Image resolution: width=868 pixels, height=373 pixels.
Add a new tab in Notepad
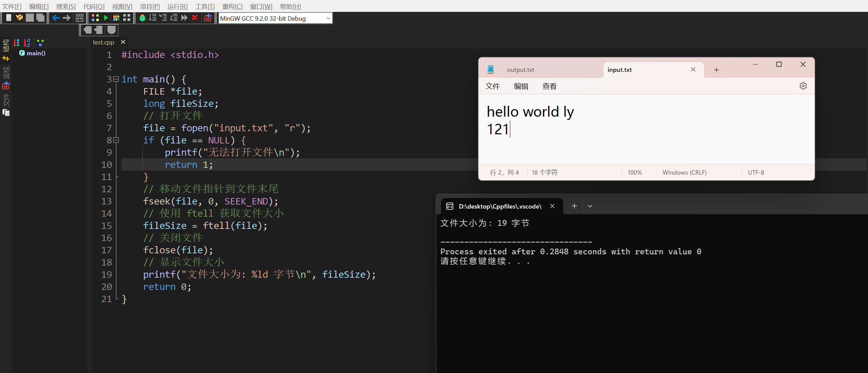pyautogui.click(x=716, y=70)
